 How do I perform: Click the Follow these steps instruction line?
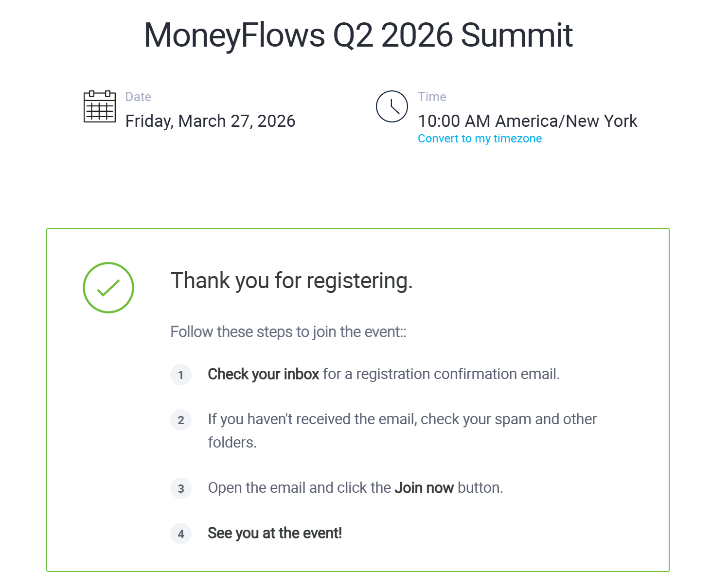pyautogui.click(x=288, y=332)
